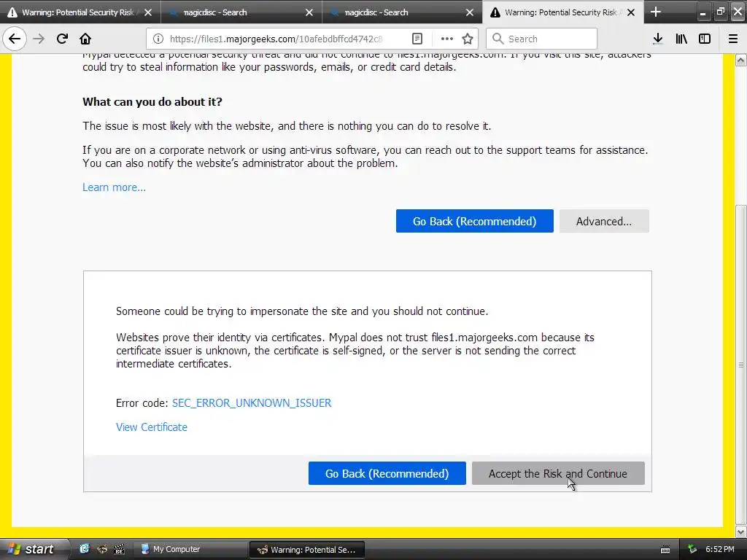Open the on-screen keyboard tray icon
Image resolution: width=747 pixels, height=560 pixels.
point(665,550)
